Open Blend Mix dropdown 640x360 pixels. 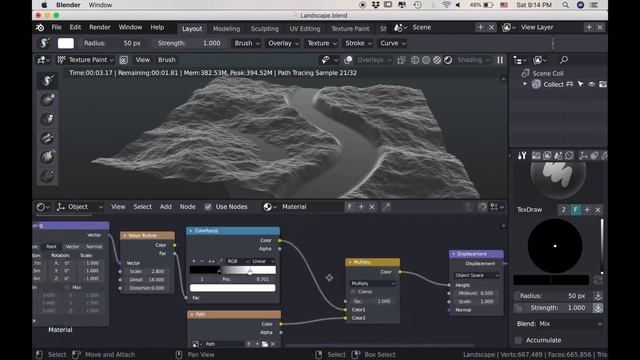[559, 324]
